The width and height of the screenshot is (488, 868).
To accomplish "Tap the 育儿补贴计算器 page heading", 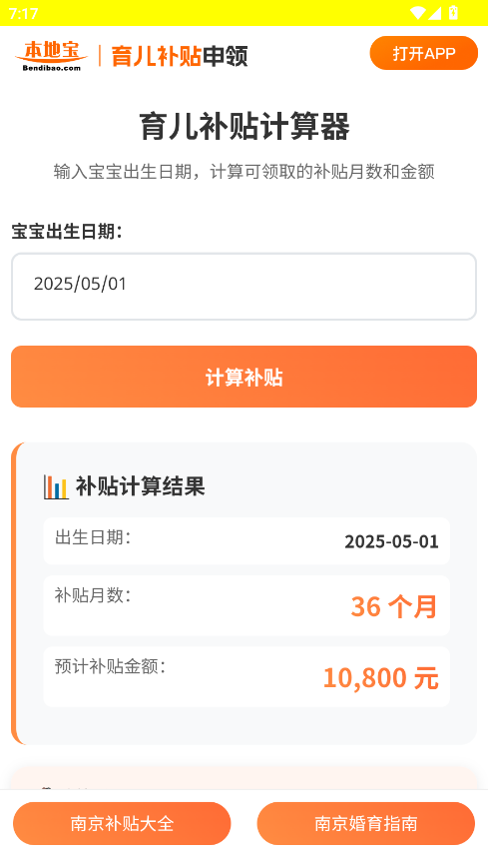I will pyautogui.click(x=244, y=126).
